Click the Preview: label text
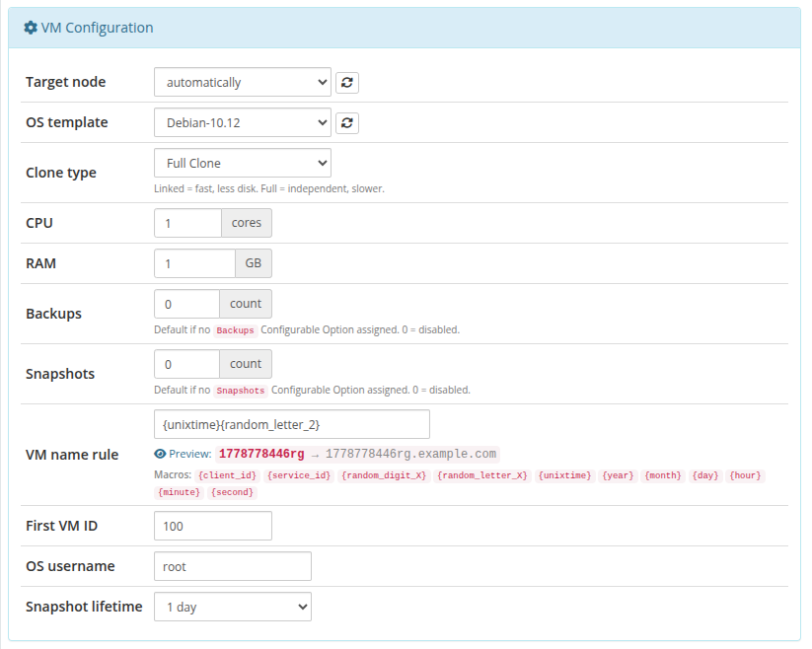This screenshot has width=812, height=649. pos(190,454)
